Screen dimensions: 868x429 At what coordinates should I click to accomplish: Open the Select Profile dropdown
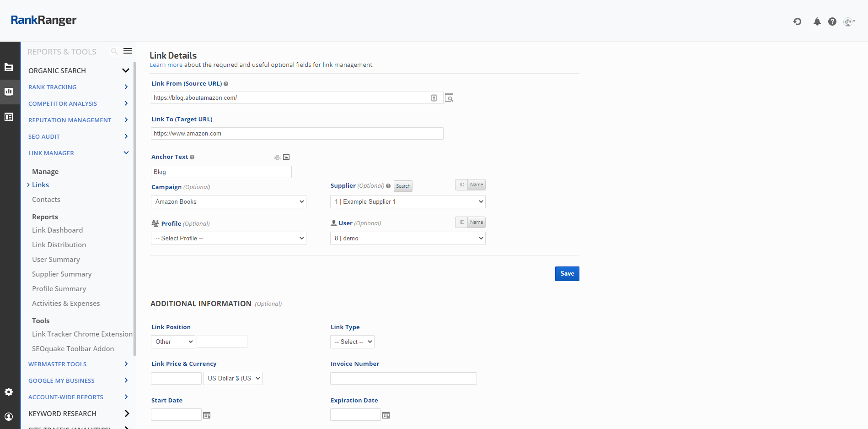click(229, 239)
